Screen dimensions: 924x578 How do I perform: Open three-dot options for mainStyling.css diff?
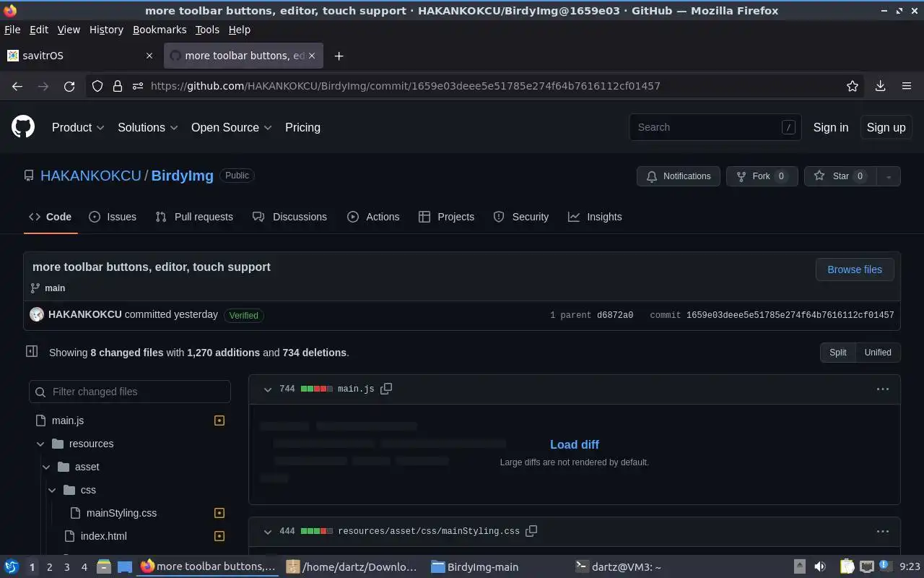coord(883,531)
